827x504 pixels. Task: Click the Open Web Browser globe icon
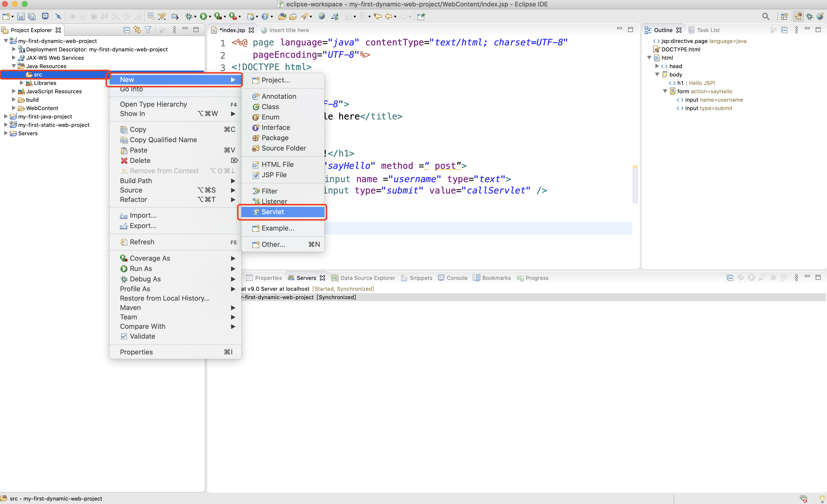321,16
